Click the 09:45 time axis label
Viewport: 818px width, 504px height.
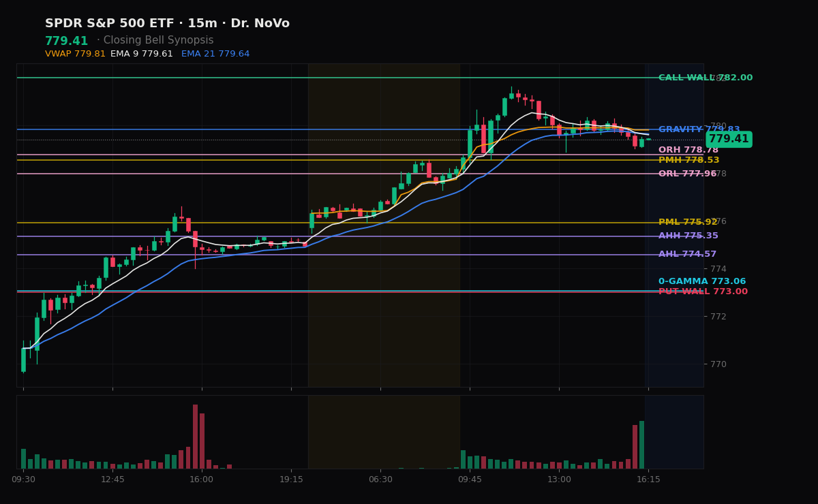coord(470,479)
